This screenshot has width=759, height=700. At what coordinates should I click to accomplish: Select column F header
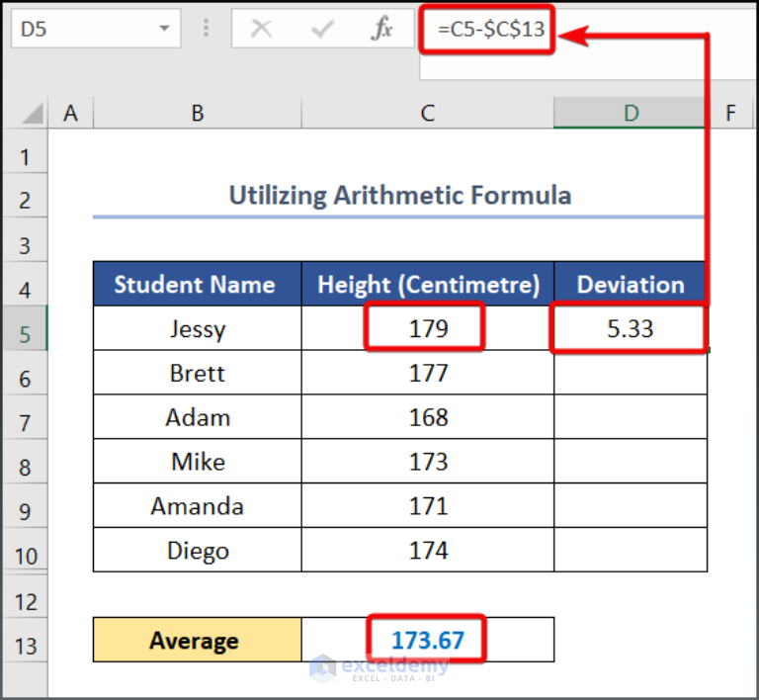[730, 114]
